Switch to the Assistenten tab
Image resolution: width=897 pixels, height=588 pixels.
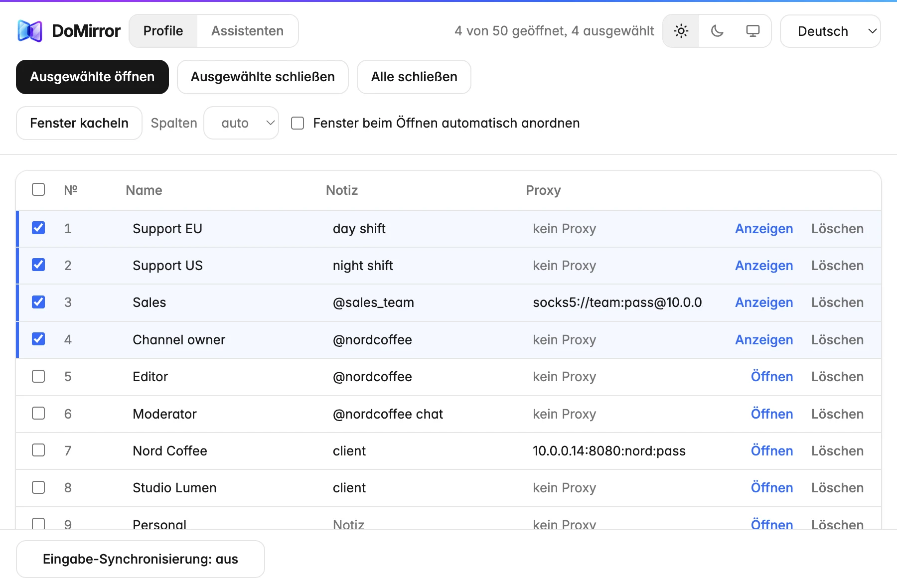point(247,31)
